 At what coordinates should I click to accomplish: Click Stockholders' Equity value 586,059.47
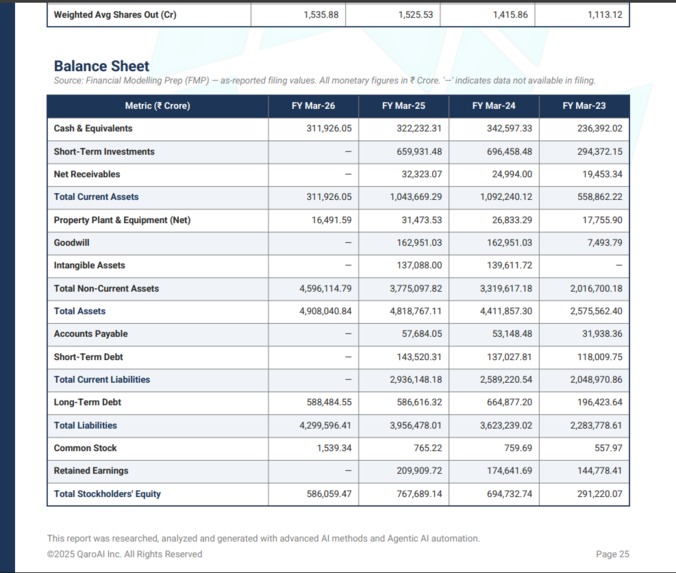click(329, 494)
